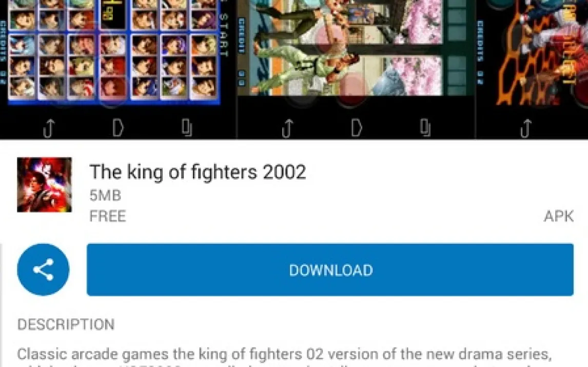Click the FREE price label
Screen dimensions: 588x367
click(108, 216)
